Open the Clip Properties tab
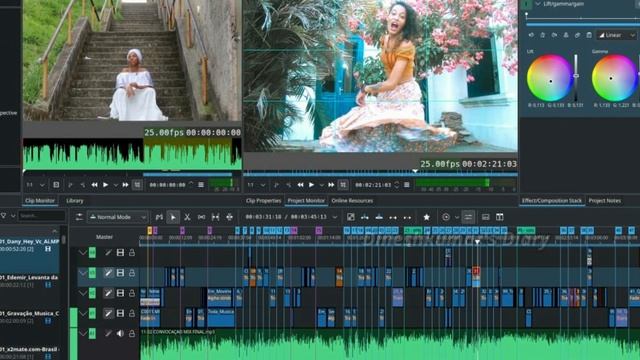Image resolution: width=640 pixels, height=360 pixels. point(263,201)
